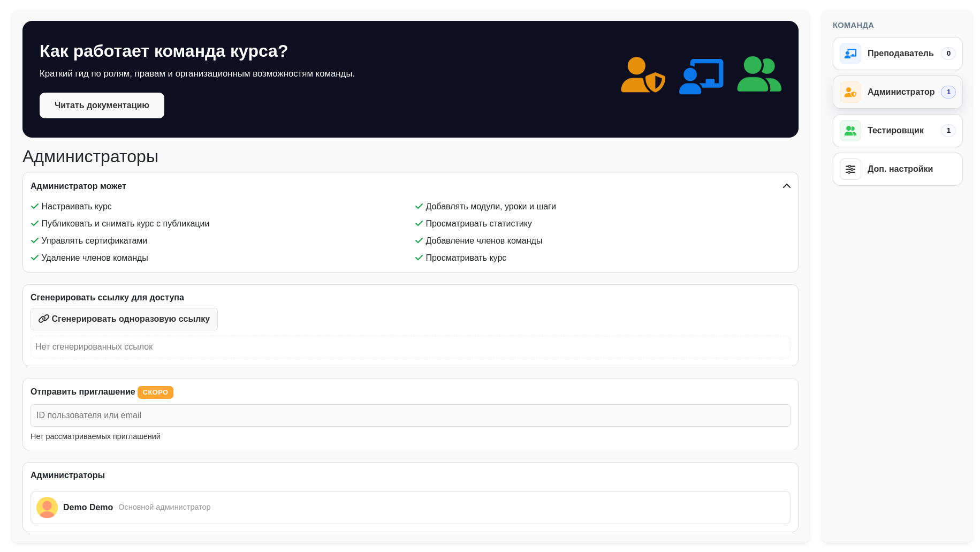Collapse the Администратор может panel chevron
980x552 pixels.
click(x=786, y=186)
